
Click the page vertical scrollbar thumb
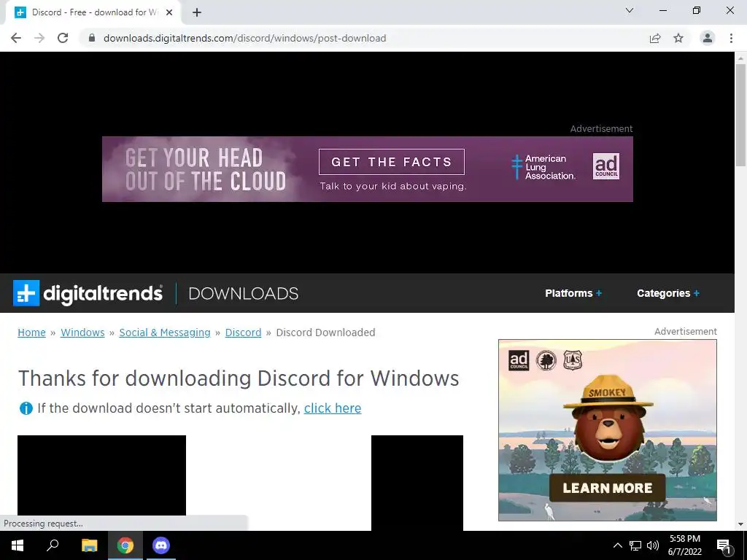(740, 114)
